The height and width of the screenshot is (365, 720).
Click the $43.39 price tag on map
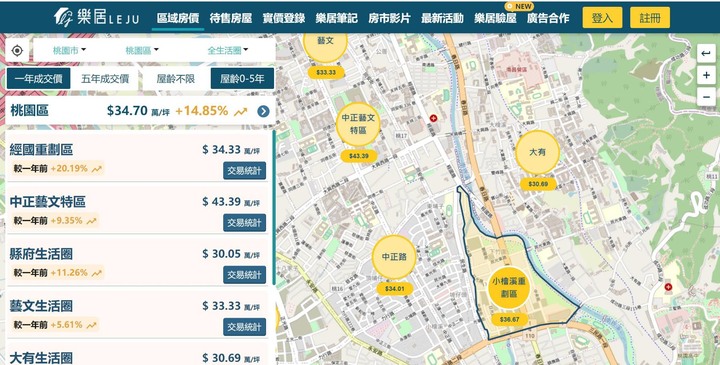point(359,156)
